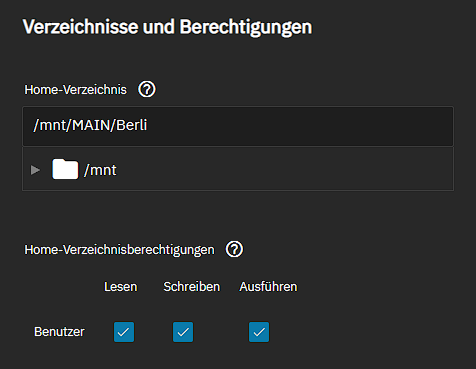Click the Lesen column header
This screenshot has height=369, width=476.
point(120,287)
